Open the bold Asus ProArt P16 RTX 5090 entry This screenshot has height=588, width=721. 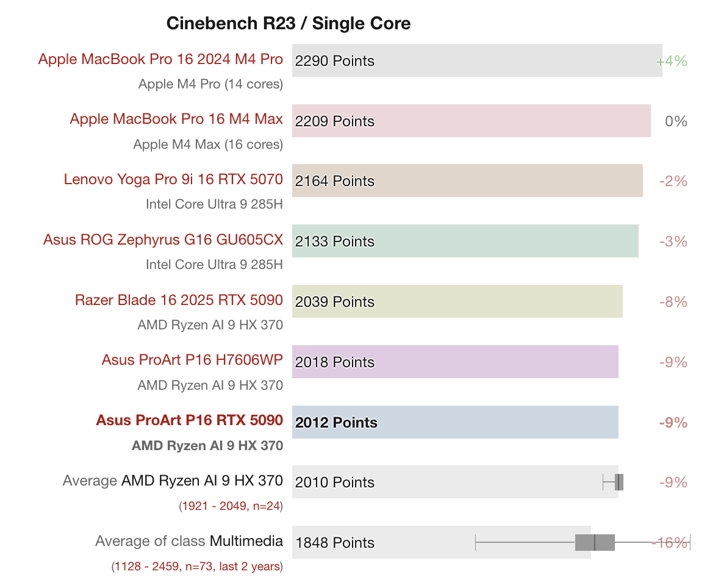click(189, 420)
